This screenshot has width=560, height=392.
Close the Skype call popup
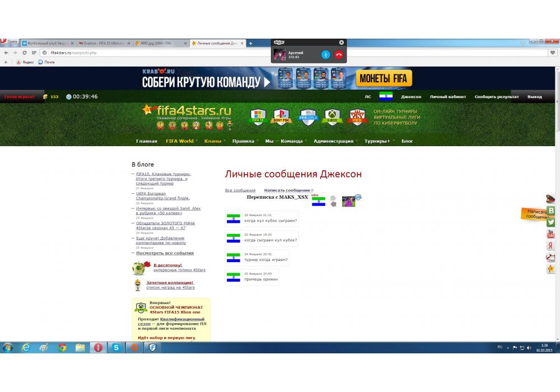tap(341, 42)
